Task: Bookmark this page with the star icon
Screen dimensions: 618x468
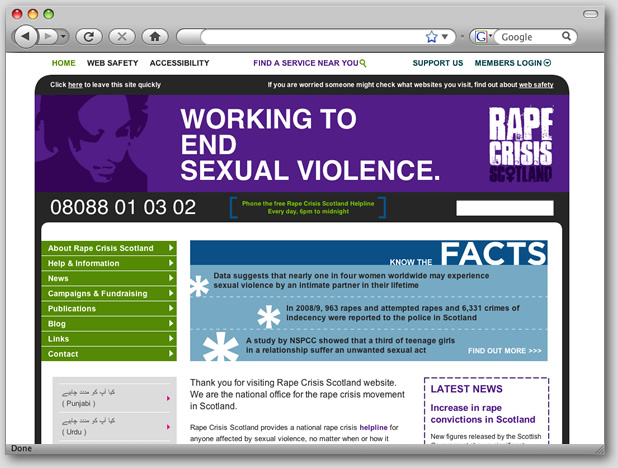Action: [x=431, y=36]
